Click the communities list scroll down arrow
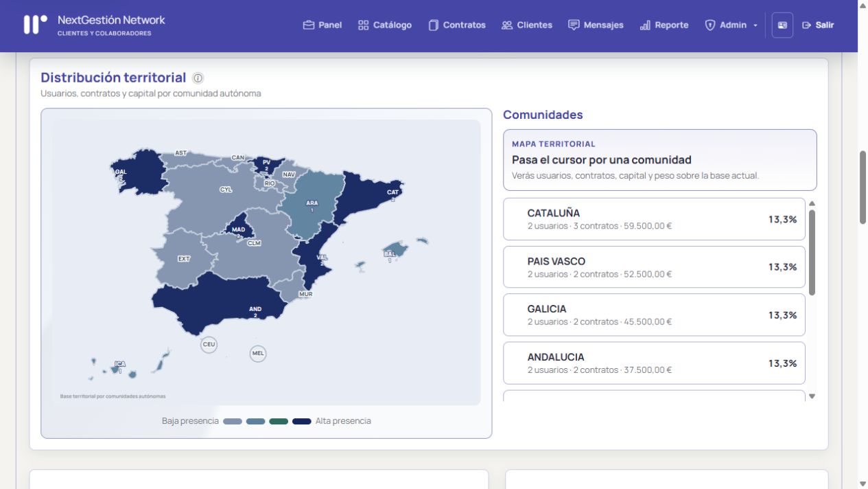The height and width of the screenshot is (489, 868). [812, 396]
